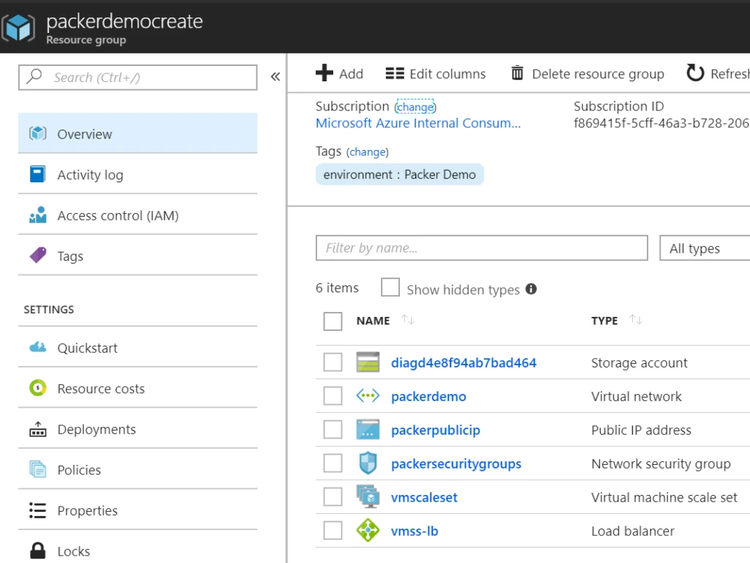The image size is (750, 563).
Task: Click the Quickstart cloud icon
Action: 38,347
